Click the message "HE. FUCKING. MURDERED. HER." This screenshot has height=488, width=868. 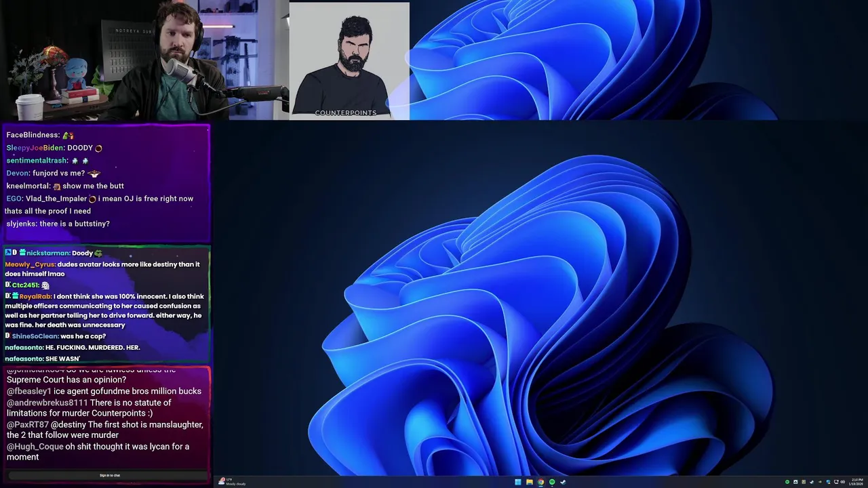[x=93, y=348]
